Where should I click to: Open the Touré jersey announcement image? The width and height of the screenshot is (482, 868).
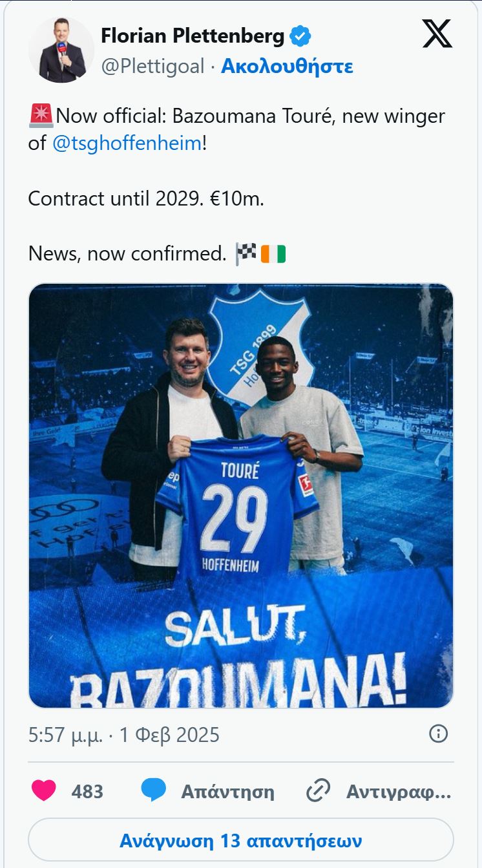241,496
